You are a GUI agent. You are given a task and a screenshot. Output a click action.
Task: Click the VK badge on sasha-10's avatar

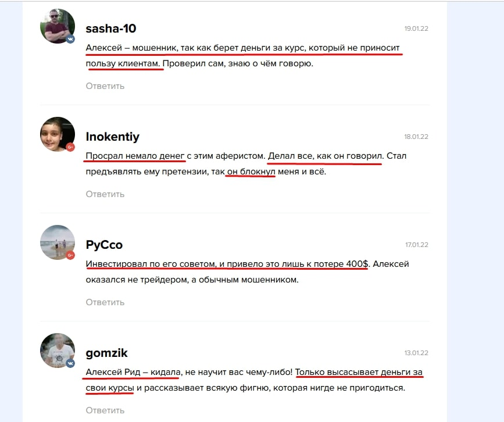[70, 39]
